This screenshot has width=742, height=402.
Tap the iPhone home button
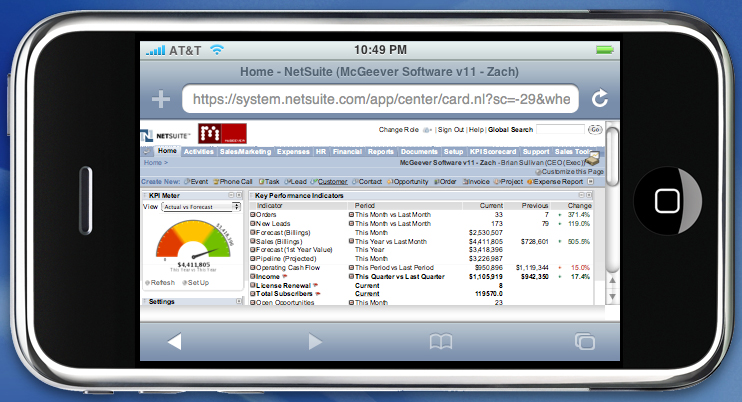[x=667, y=201]
